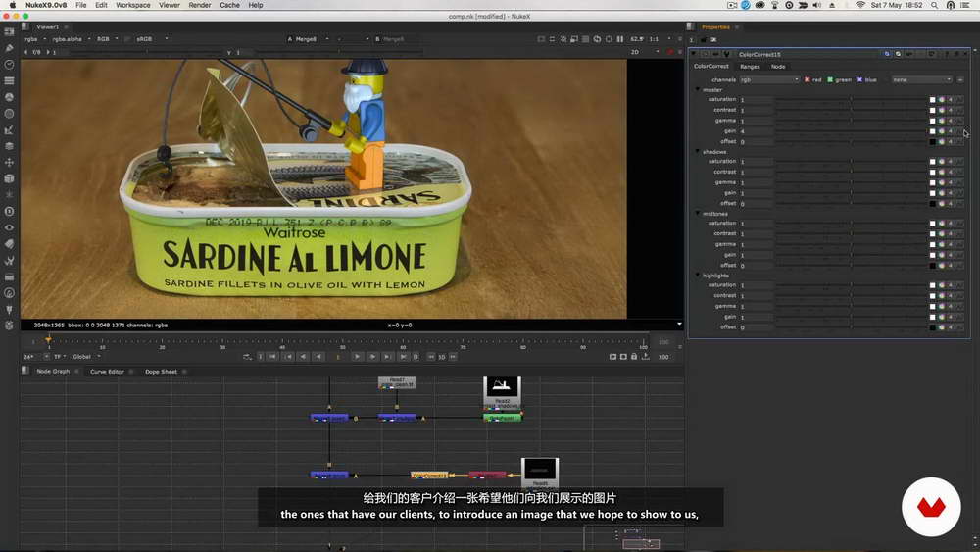
Task: Click the master saturation color swatch
Action: 933,100
